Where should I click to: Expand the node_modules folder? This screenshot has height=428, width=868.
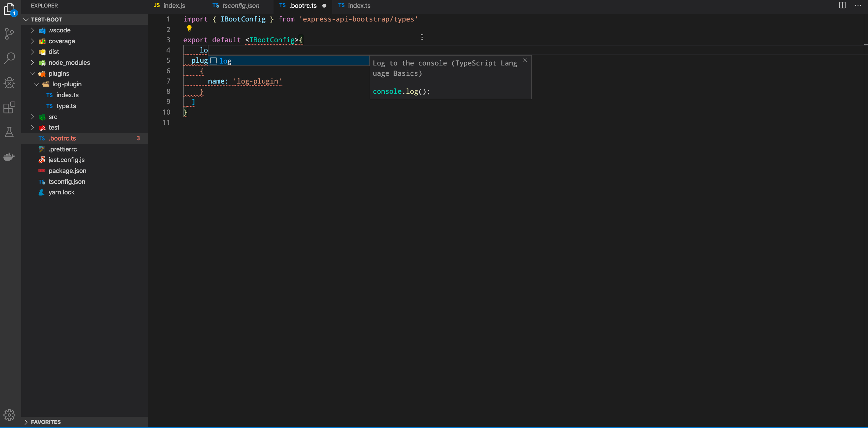tap(32, 63)
